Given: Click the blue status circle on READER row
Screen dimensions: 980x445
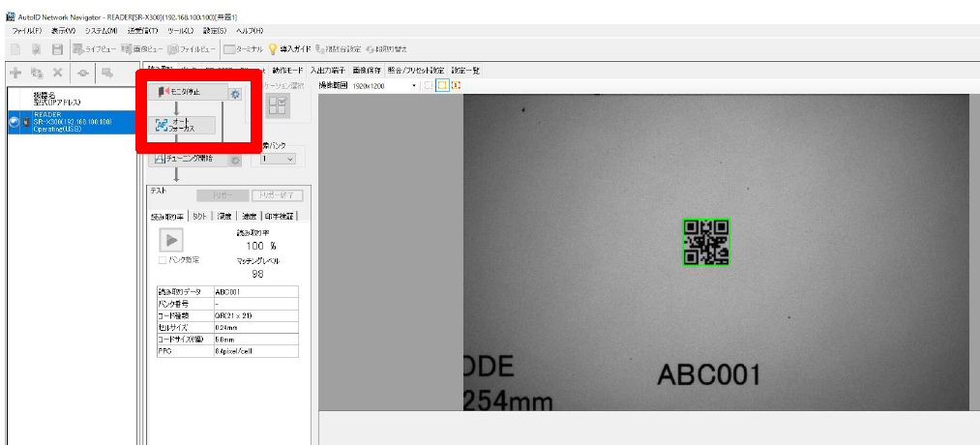Looking at the screenshot, I should click(15, 122).
